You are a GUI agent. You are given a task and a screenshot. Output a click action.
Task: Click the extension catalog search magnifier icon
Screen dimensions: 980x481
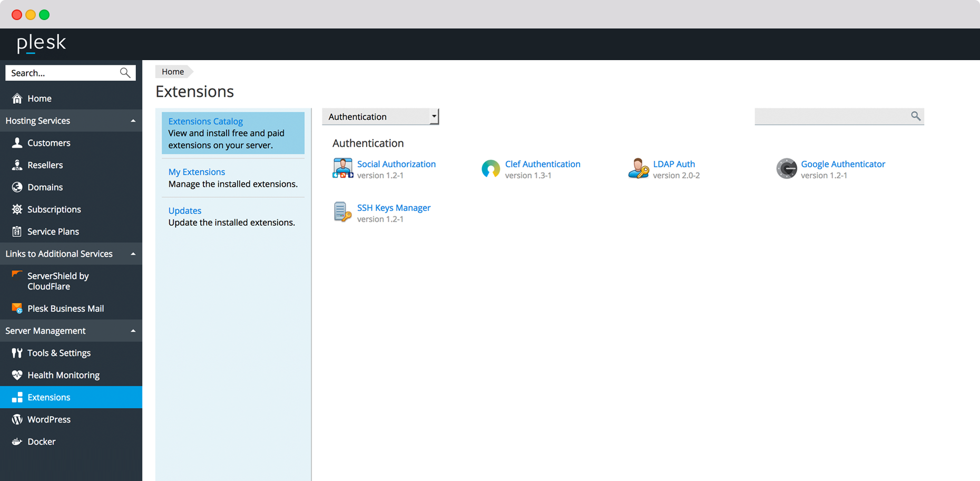[916, 116]
